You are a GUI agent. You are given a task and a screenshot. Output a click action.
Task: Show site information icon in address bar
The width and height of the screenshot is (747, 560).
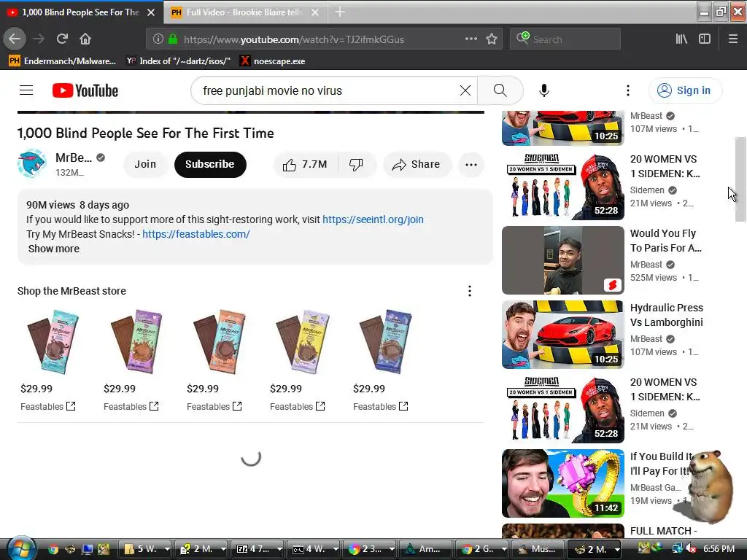[158, 39]
